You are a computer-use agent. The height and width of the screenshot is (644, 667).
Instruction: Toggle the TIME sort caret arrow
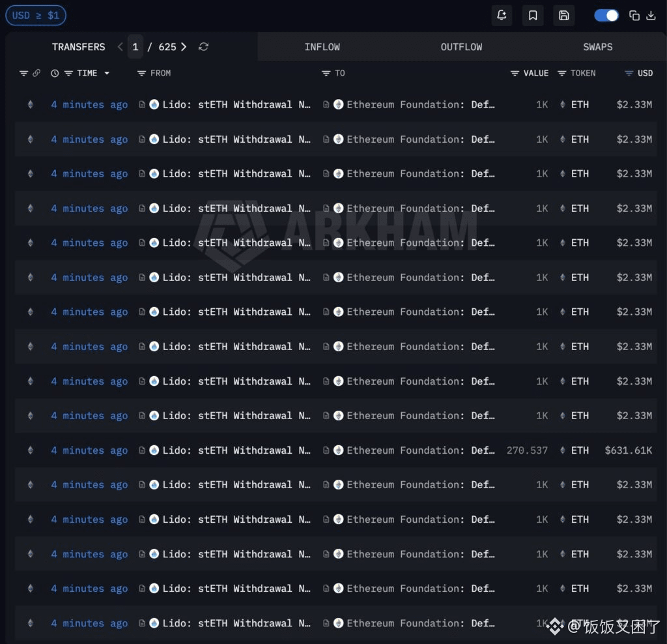(x=107, y=73)
